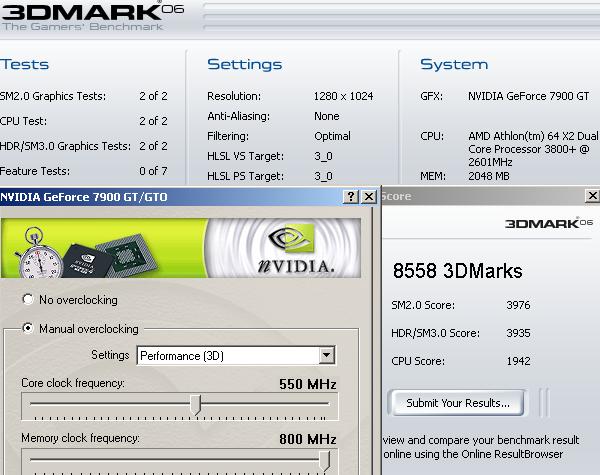
Task: Click the HDR/SM3.0 Graphics Tests label
Action: (x=65, y=146)
